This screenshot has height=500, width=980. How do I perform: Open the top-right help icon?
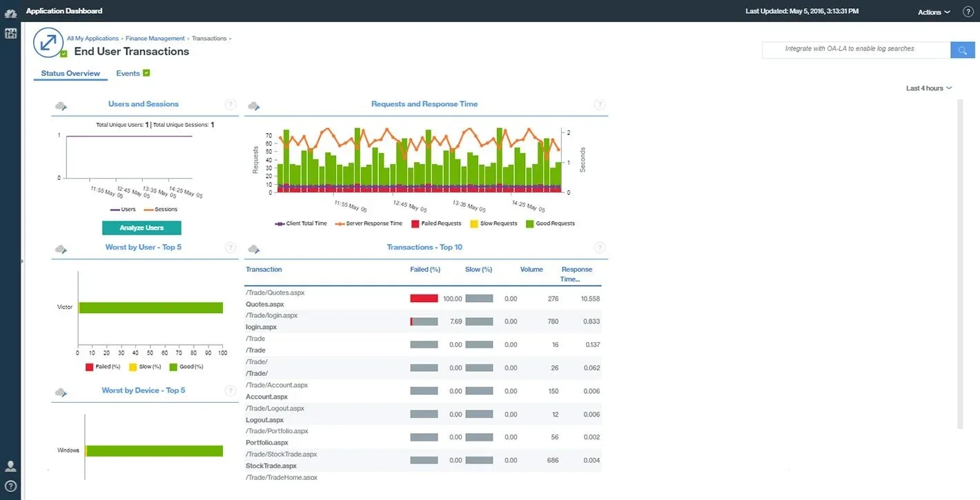pyautogui.click(x=968, y=12)
